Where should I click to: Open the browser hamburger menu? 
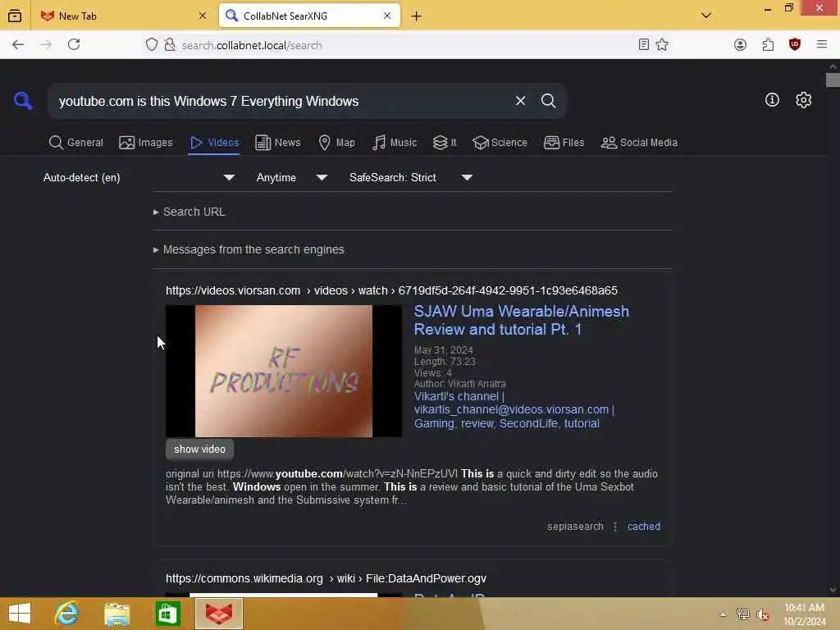822,45
